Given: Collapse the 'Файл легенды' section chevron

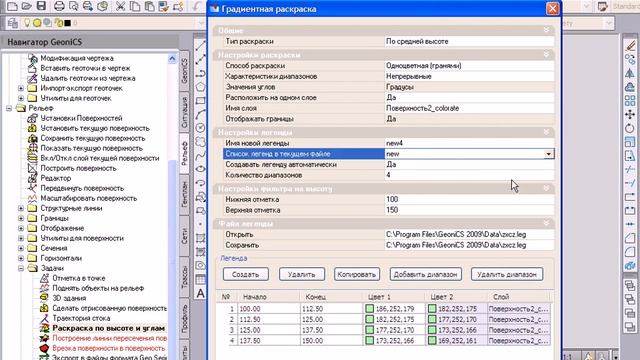Looking at the screenshot, I should [546, 223].
